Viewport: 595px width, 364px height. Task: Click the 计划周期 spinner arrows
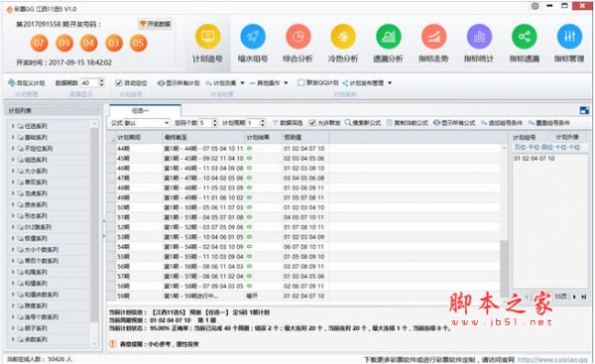click(262, 123)
